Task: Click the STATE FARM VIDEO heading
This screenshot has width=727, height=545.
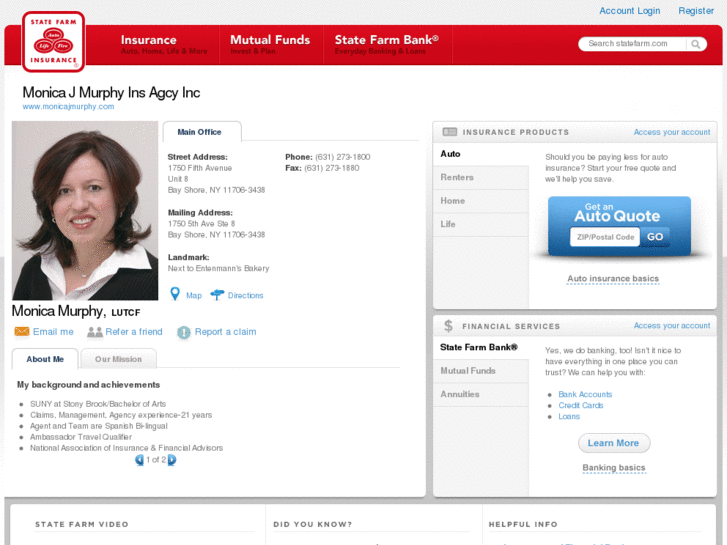Action: tap(82, 524)
